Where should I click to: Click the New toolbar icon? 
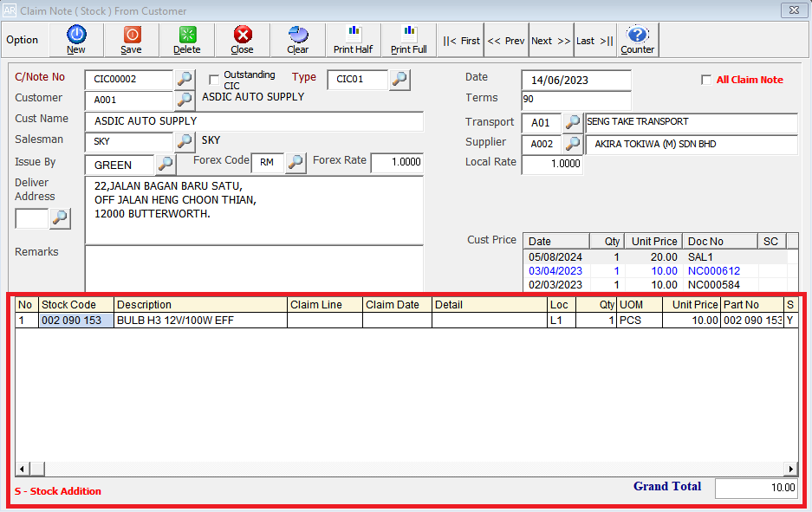coord(76,39)
